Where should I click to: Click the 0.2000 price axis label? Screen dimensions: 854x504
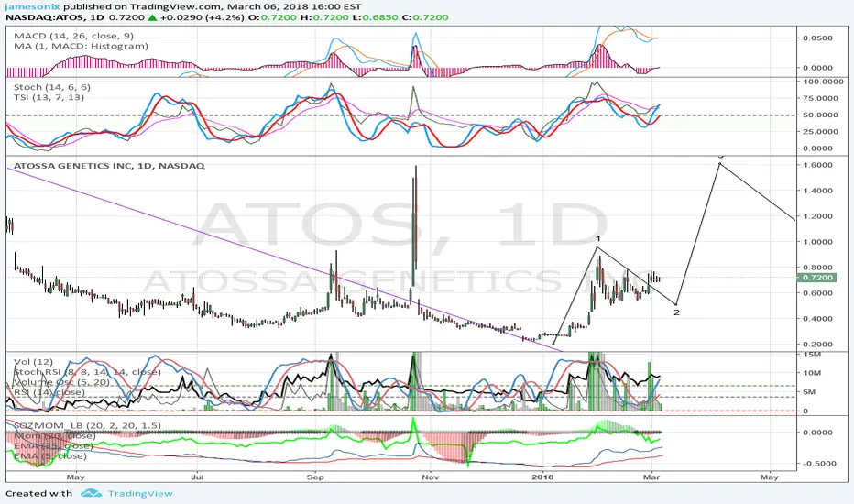pyautogui.click(x=817, y=345)
